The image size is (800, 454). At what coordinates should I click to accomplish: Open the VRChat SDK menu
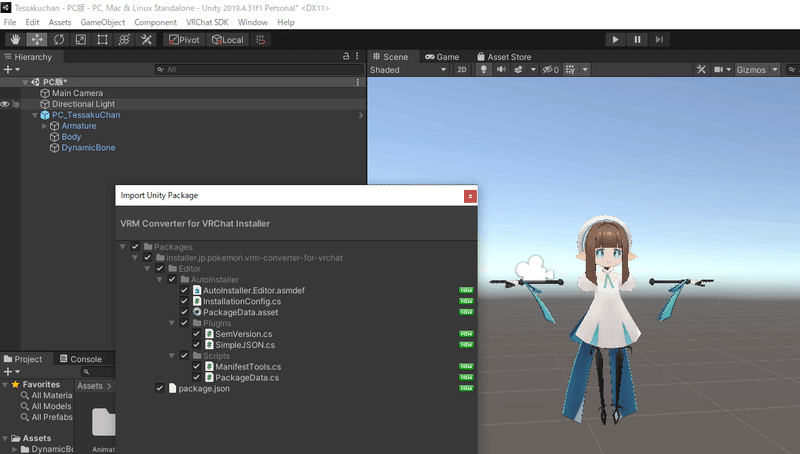coord(207,22)
